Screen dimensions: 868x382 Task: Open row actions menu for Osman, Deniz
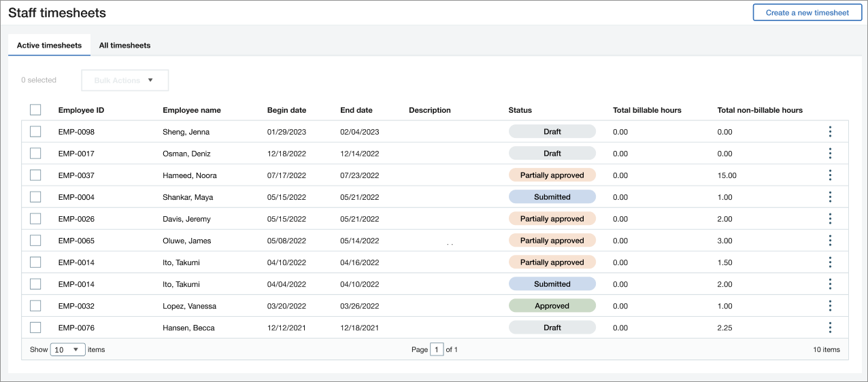[830, 154]
